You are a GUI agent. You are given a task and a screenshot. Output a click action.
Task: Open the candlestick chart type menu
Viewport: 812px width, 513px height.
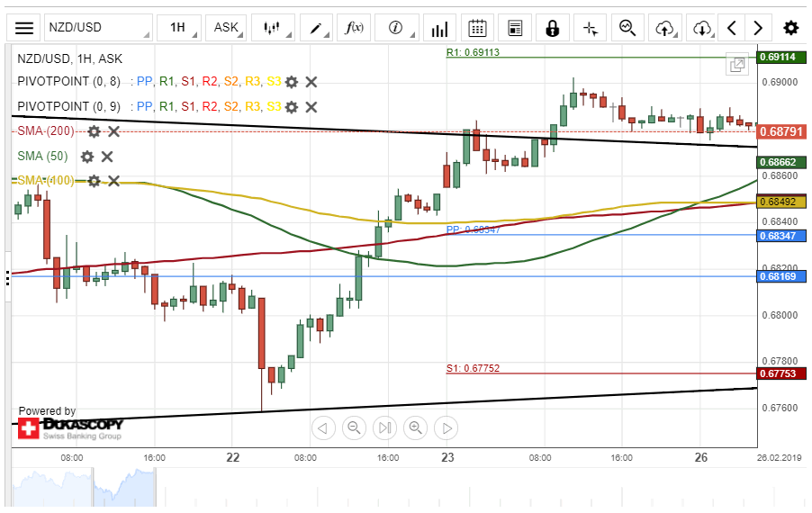coord(272,28)
